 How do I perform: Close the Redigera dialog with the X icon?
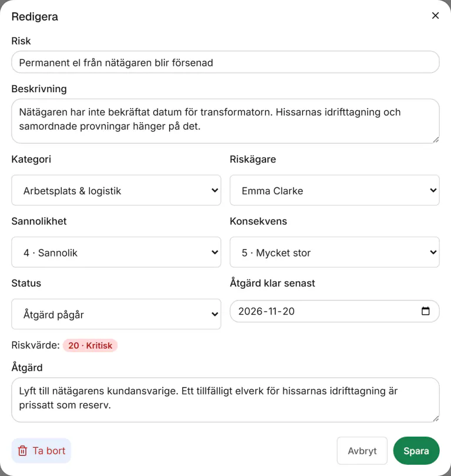435,15
